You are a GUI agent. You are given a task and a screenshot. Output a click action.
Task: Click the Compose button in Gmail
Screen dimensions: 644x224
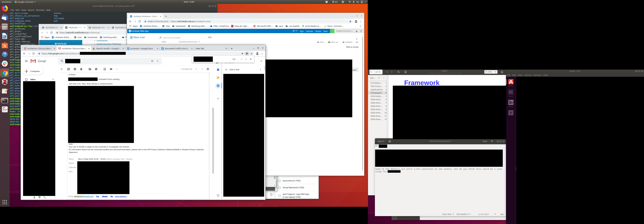click(33, 71)
